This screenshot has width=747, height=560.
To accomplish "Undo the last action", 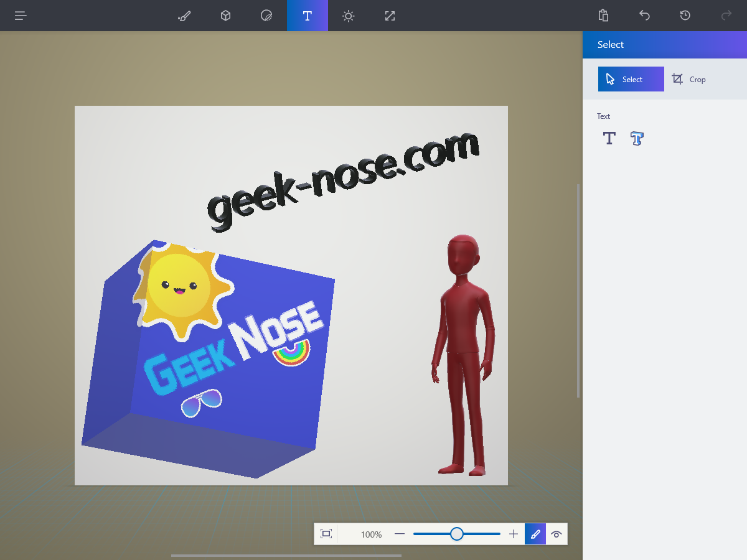I will [x=644, y=16].
